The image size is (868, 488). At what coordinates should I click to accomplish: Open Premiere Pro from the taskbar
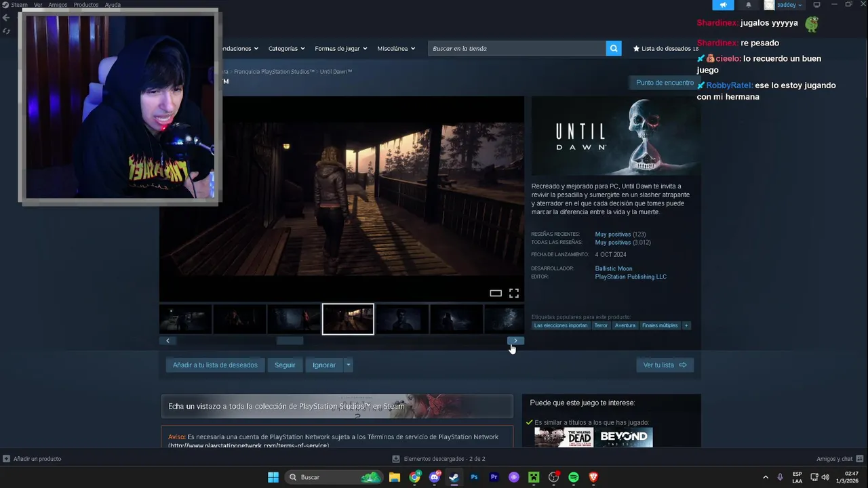[494, 477]
